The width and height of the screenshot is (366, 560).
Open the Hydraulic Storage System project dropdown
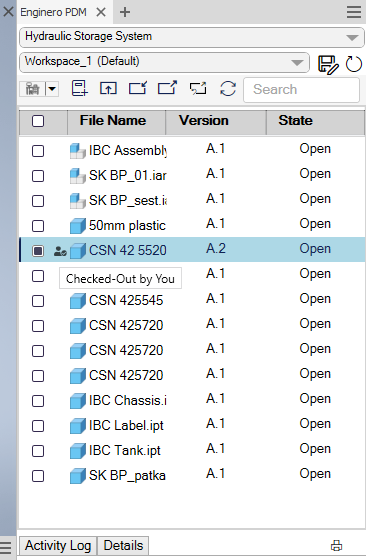pos(192,37)
